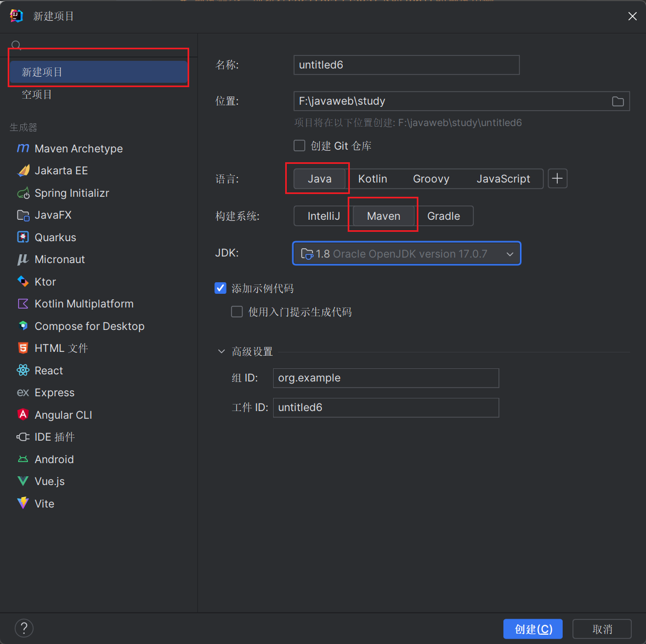Collapse the 高级设置 section
646x644 pixels.
tap(221, 351)
